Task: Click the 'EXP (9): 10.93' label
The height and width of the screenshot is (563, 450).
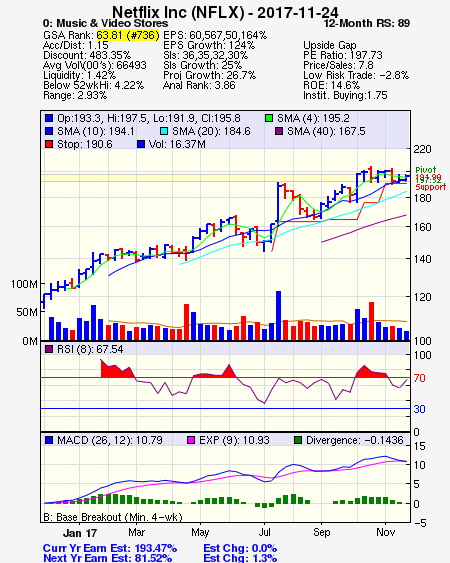Action: (234, 440)
